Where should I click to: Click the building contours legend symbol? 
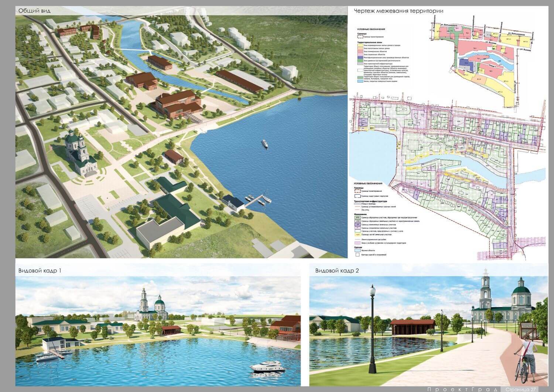click(x=358, y=255)
